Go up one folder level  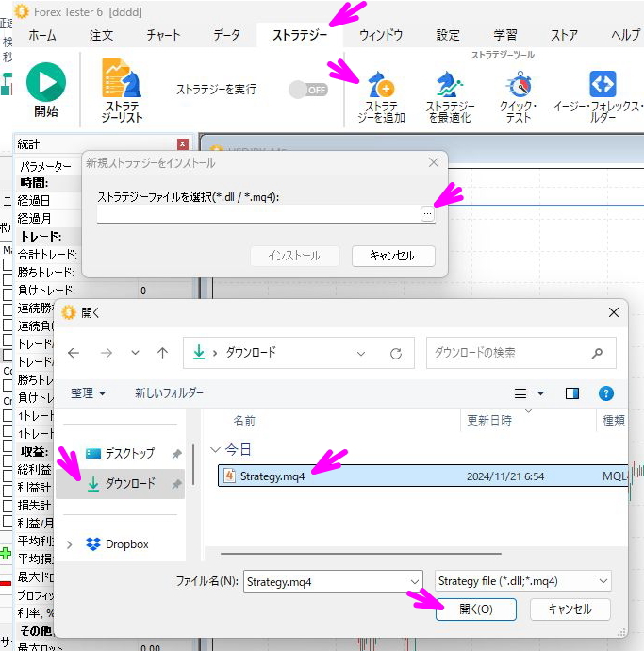(x=163, y=353)
